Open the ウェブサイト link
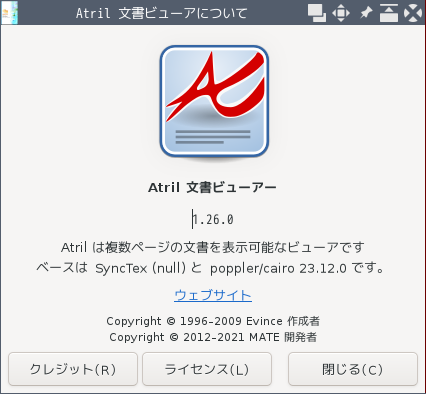This screenshot has height=394, width=426. coord(213,295)
